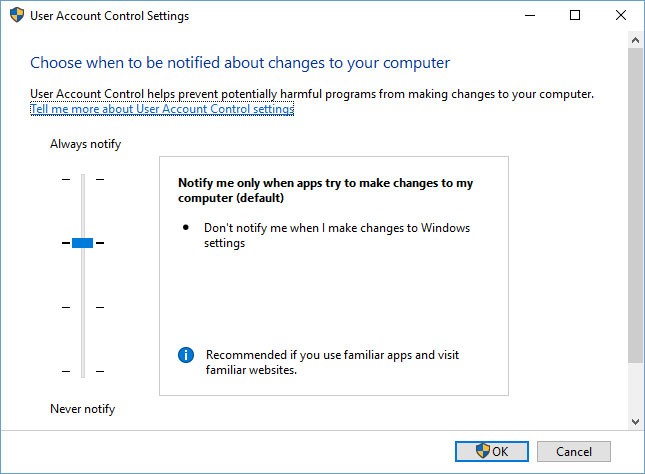Close the User Account Control Settings dialog
This screenshot has height=474, width=645.
click(x=620, y=16)
